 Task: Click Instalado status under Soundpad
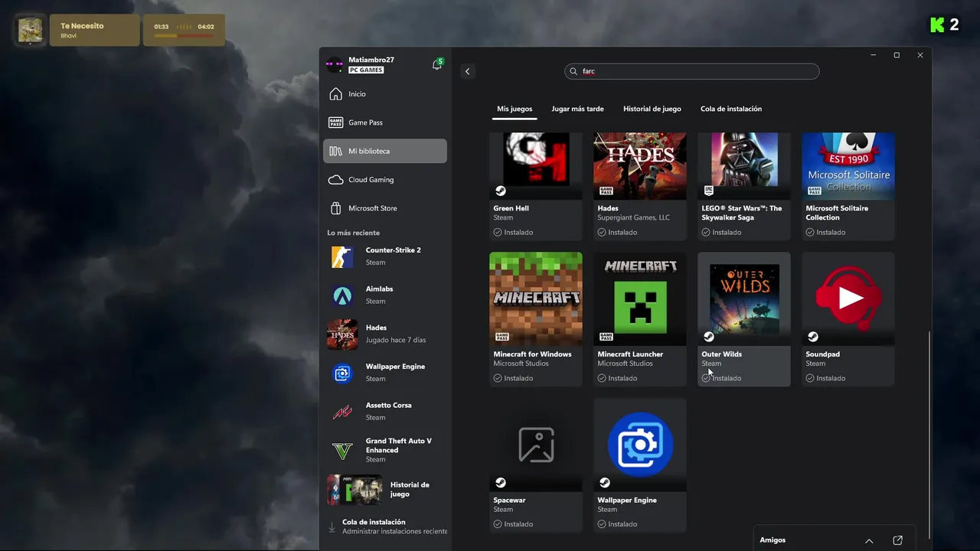coord(825,378)
